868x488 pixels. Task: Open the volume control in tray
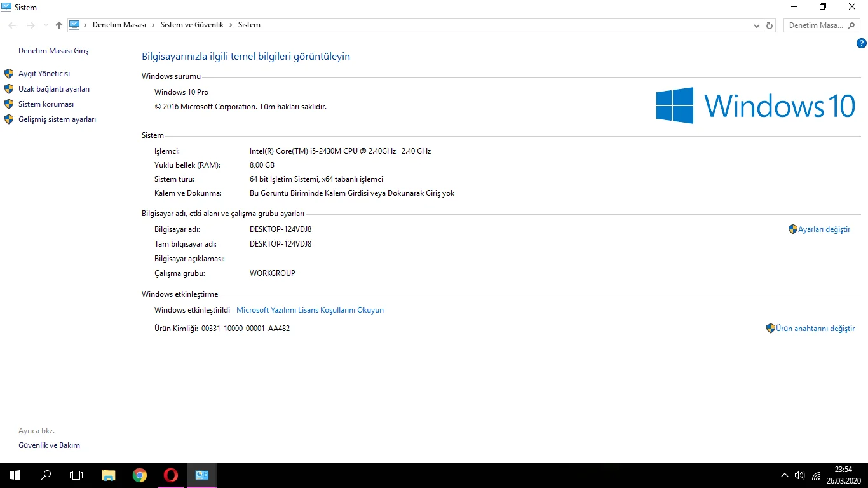pos(799,475)
